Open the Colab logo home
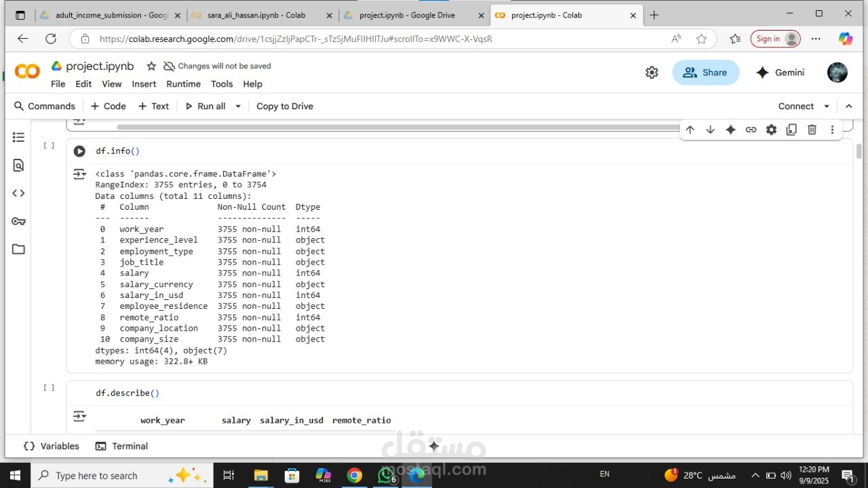 tap(27, 72)
